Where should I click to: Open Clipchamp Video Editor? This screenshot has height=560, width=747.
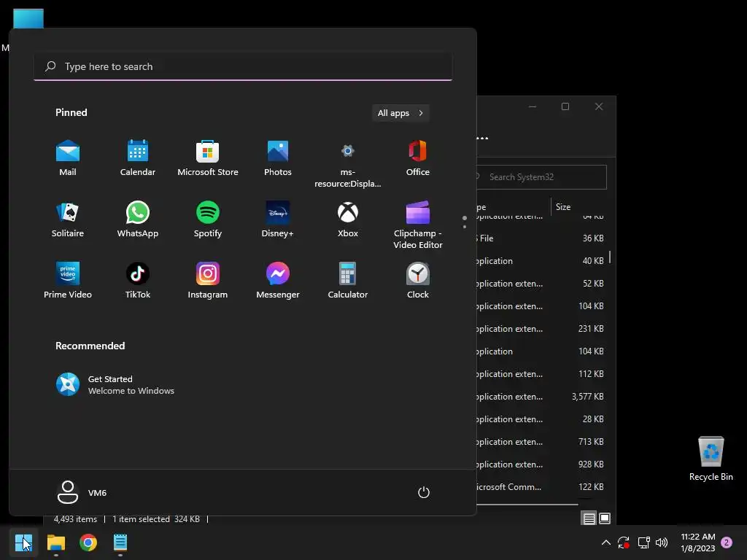(x=418, y=225)
